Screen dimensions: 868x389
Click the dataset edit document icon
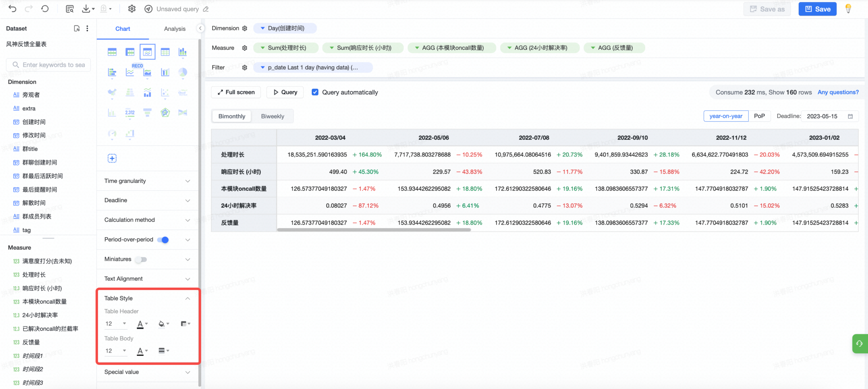point(77,28)
